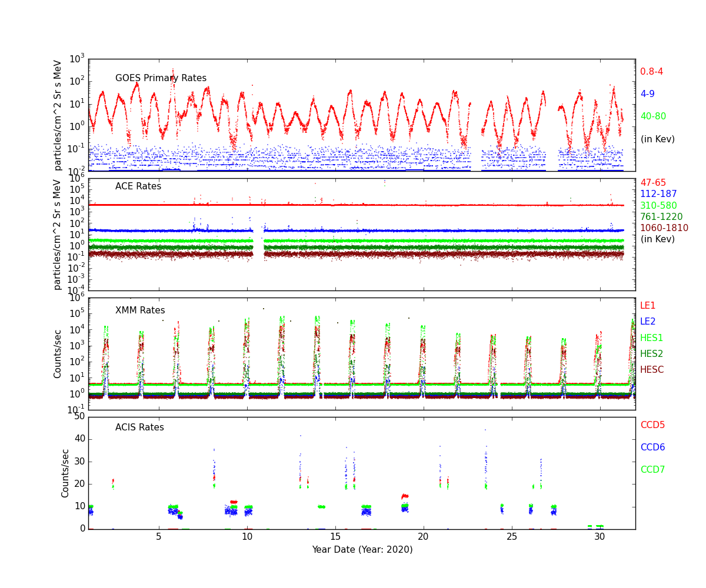Choose the HES1 legend label
Image resolution: width=706 pixels, height=588 pixels.
pyautogui.click(x=651, y=338)
